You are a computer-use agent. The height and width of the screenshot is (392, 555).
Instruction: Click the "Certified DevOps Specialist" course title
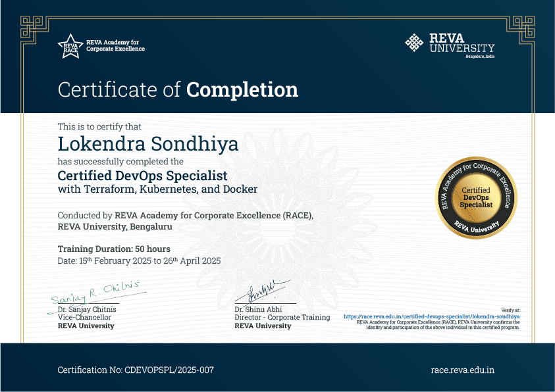143,176
